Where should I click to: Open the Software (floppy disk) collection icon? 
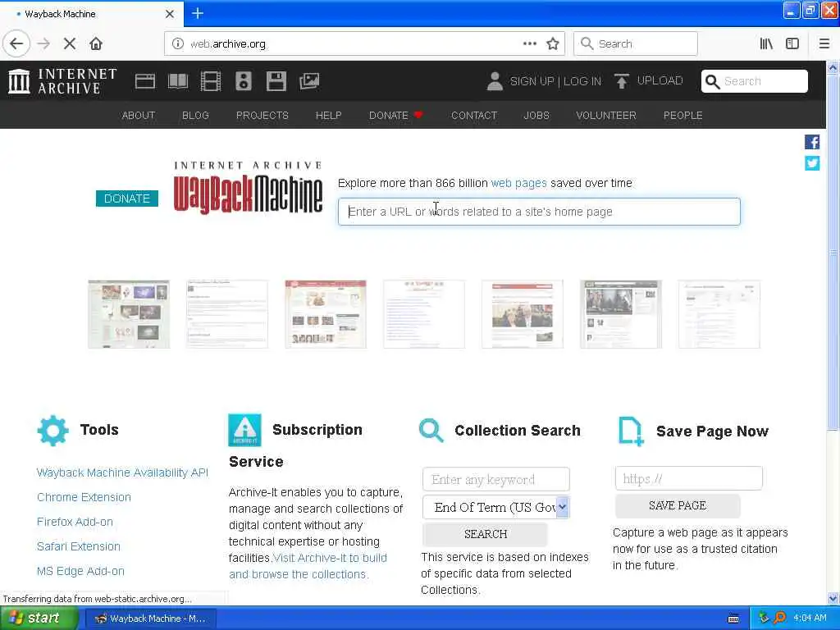pyautogui.click(x=276, y=81)
